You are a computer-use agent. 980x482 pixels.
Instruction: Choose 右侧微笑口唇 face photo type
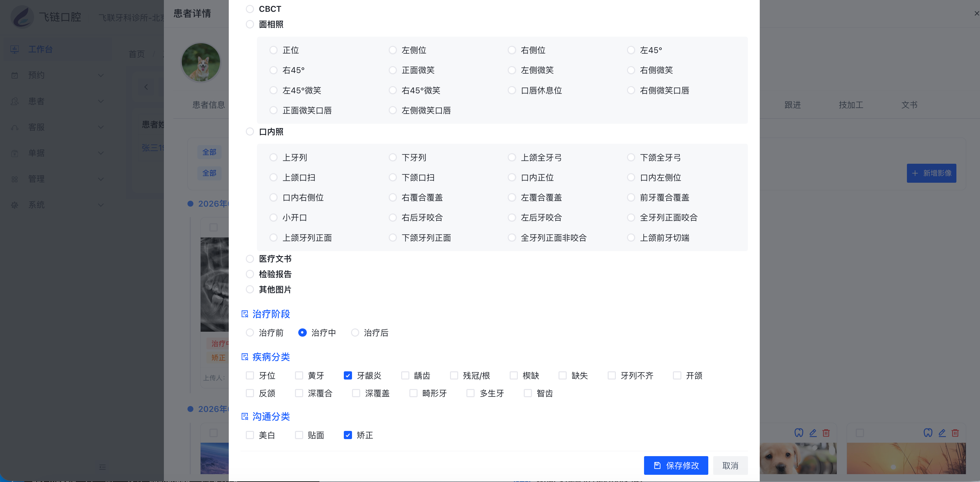point(631,90)
